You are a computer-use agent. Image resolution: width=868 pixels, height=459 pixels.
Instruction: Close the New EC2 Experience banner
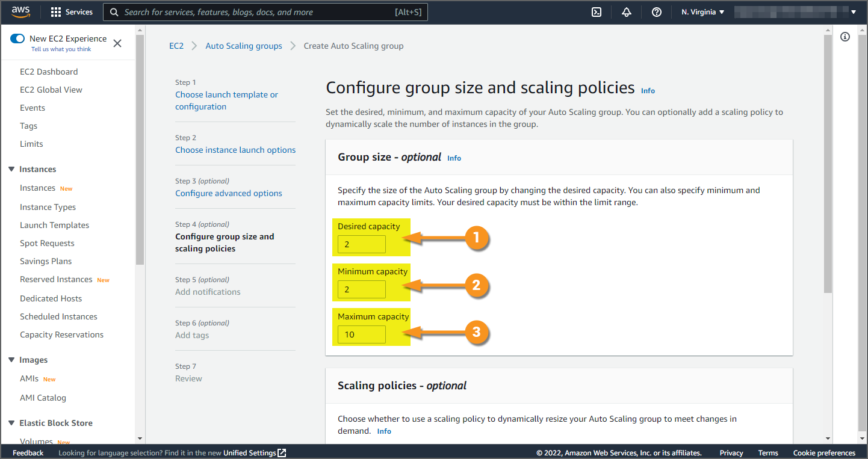tap(117, 43)
